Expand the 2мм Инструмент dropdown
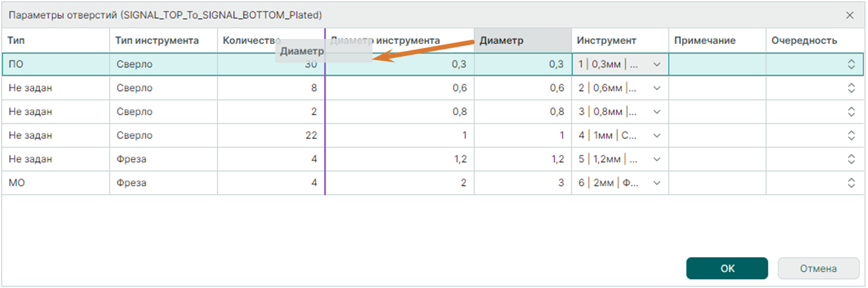868x288 pixels. coord(657,183)
